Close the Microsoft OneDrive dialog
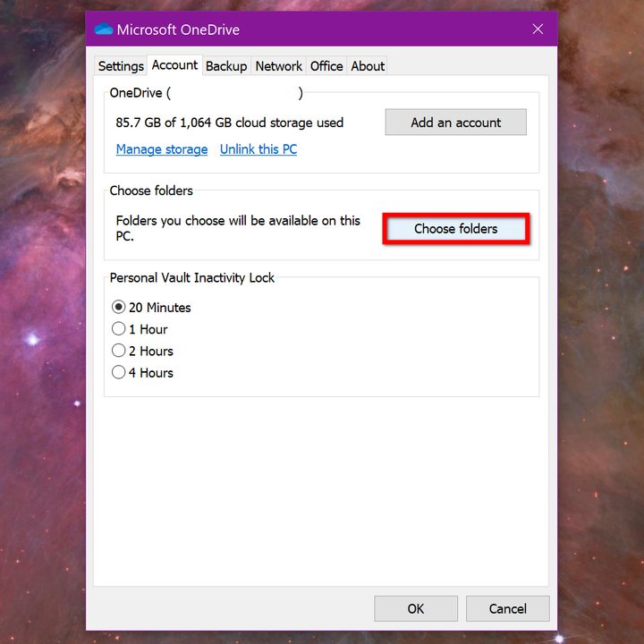The width and height of the screenshot is (644, 644). (x=538, y=29)
